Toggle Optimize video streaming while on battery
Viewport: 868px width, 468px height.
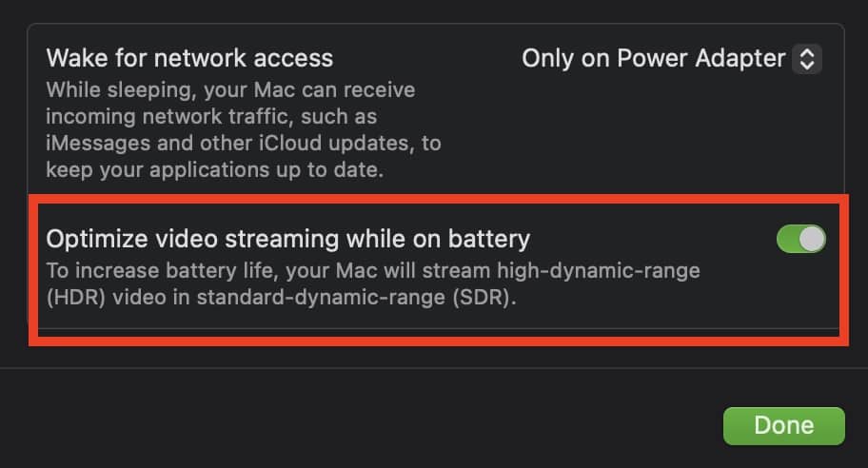pos(800,240)
